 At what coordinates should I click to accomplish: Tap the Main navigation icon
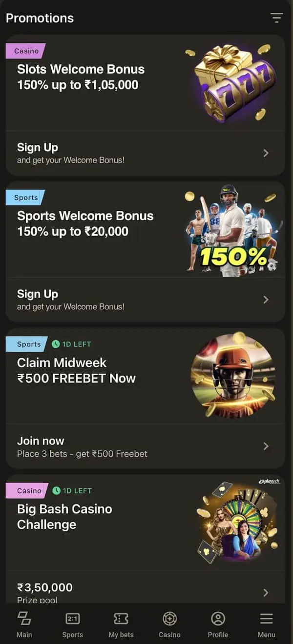(x=24, y=618)
